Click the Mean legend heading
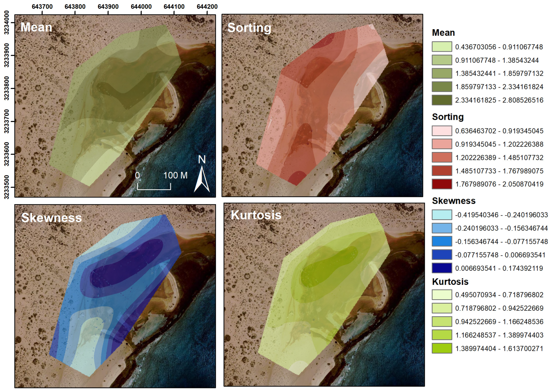The image size is (550, 392). 443,33
